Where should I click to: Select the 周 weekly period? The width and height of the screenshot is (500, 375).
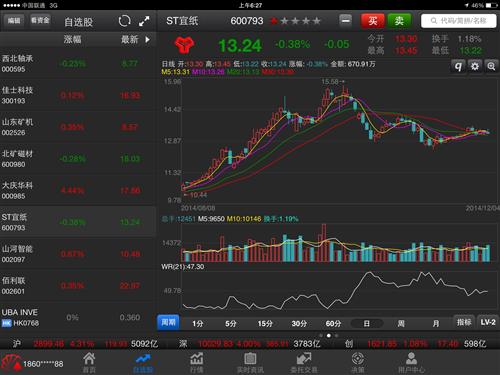pyautogui.click(x=401, y=323)
